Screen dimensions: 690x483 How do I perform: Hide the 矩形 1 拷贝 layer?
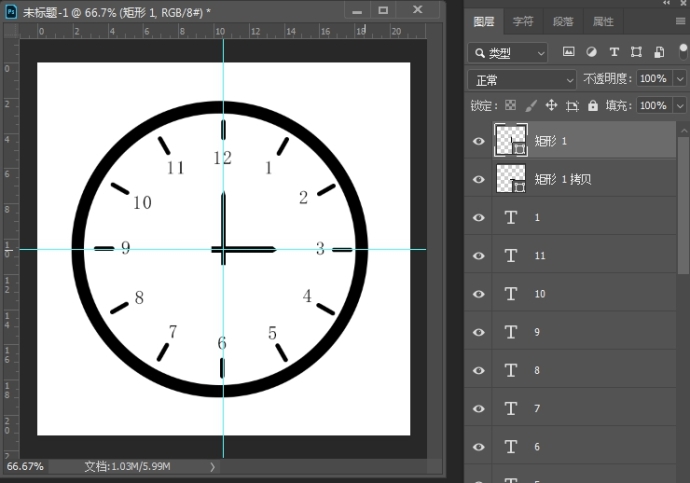pos(479,179)
